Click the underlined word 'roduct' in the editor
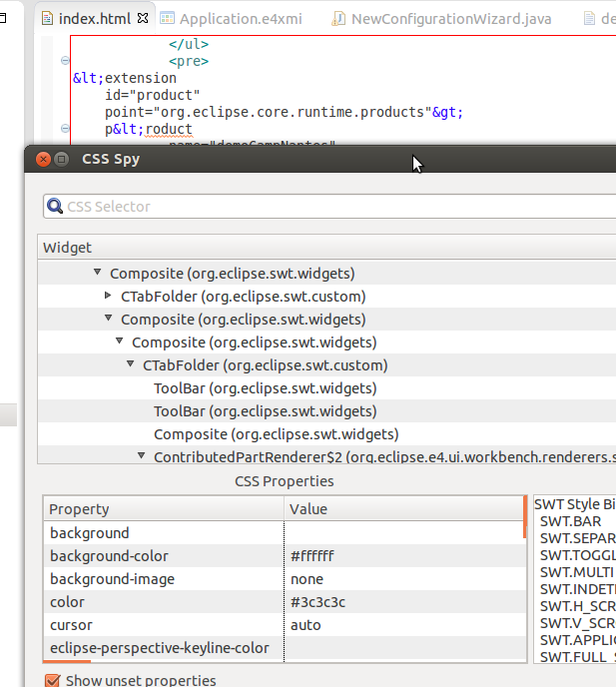 169,129
